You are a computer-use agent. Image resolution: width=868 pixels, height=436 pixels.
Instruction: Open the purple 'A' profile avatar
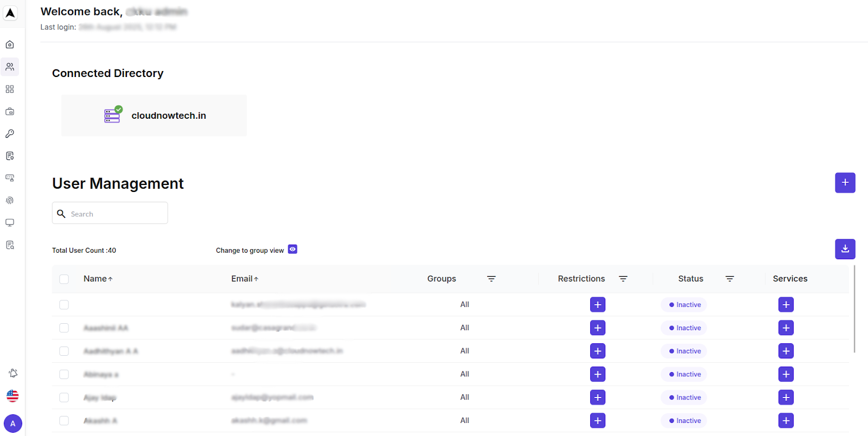(x=13, y=424)
